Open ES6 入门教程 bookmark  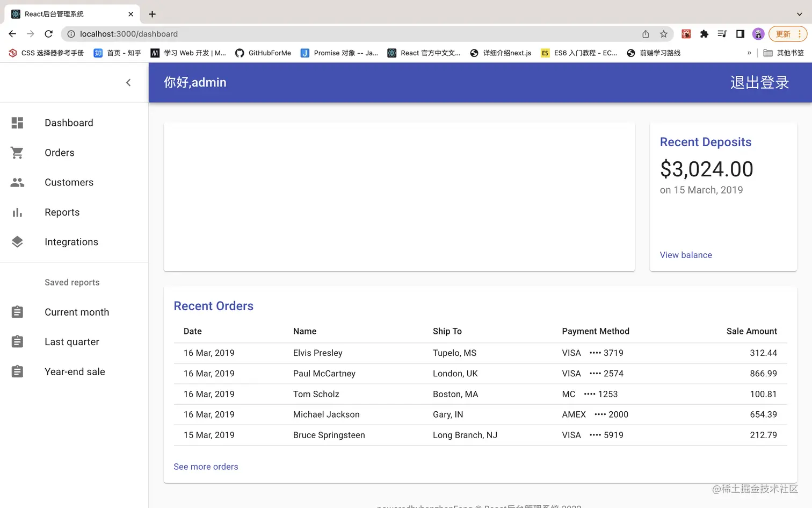tap(579, 53)
